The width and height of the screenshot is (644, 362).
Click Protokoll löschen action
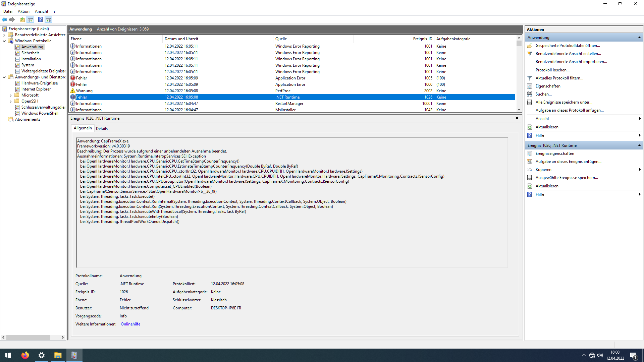552,70
